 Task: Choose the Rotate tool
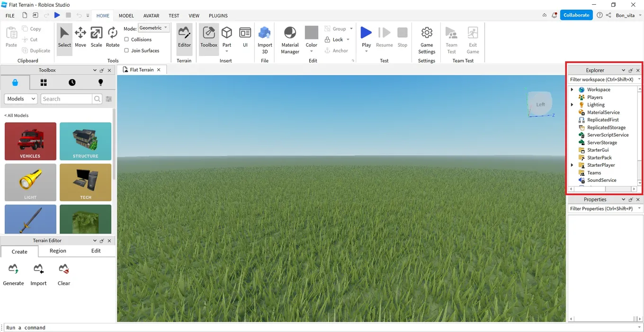tap(113, 37)
